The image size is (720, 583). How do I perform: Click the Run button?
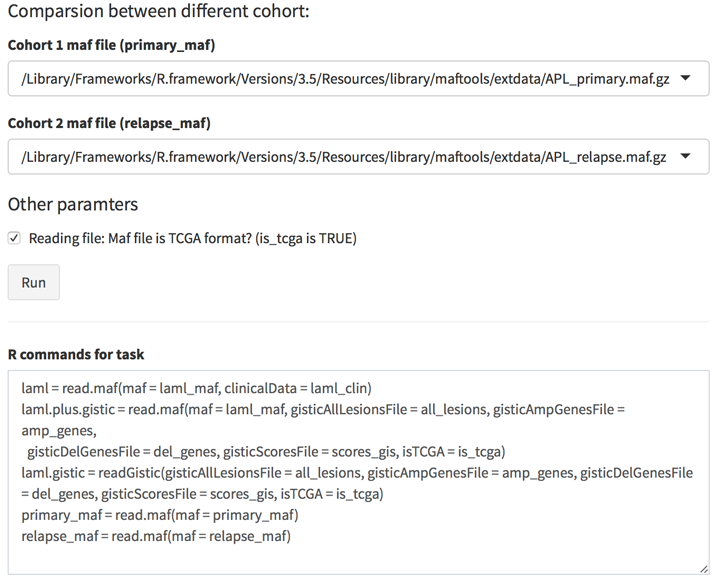pos(34,282)
